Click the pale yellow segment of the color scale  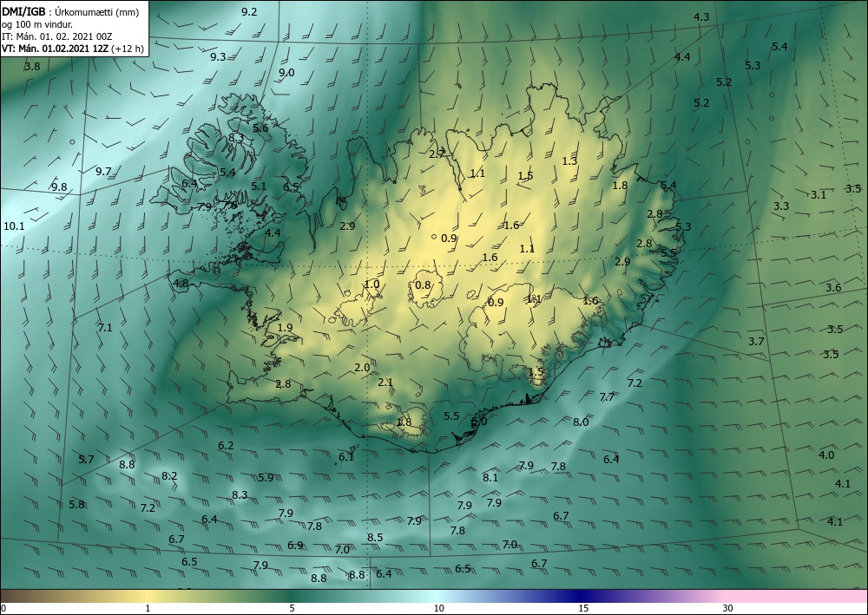148,596
